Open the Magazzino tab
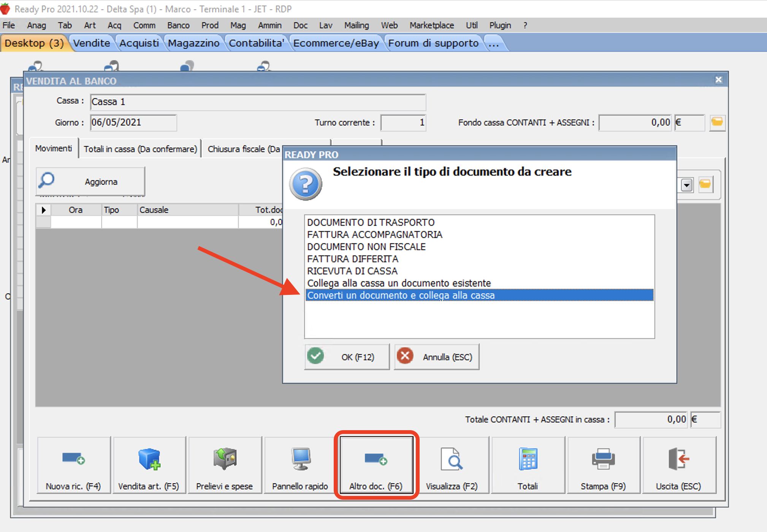Screen dimensions: 767x532 [x=194, y=43]
